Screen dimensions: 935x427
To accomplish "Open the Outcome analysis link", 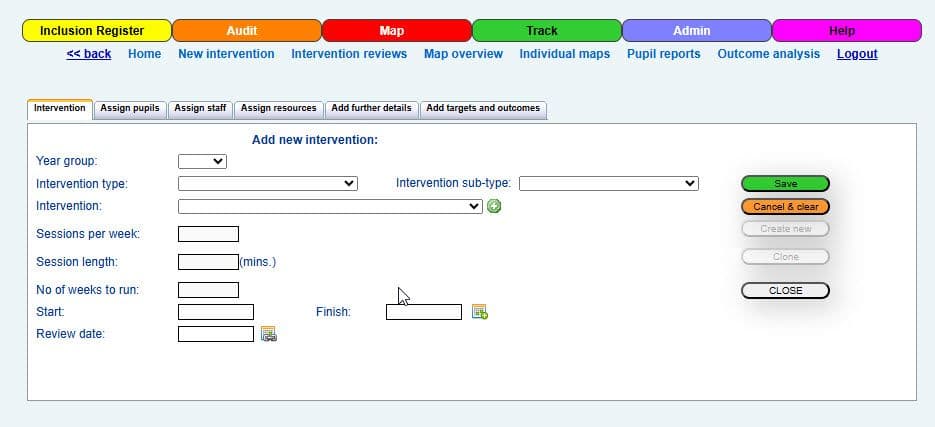I will point(769,54).
